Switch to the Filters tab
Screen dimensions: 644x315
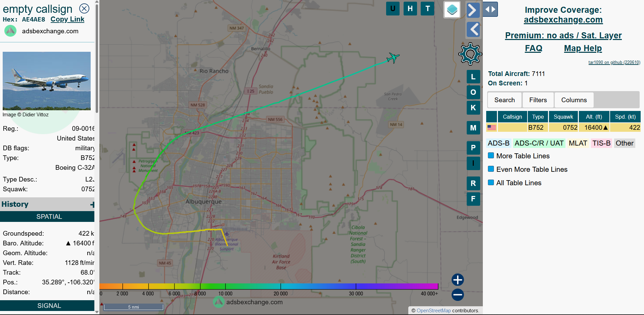point(538,100)
